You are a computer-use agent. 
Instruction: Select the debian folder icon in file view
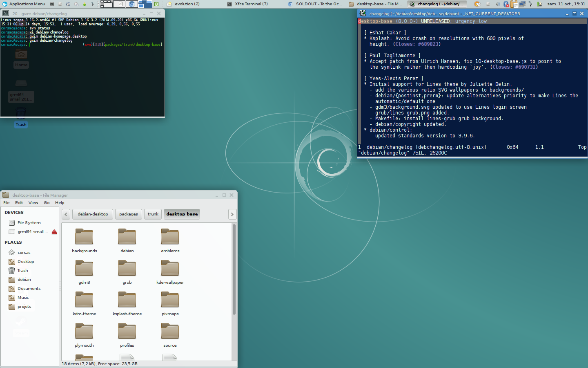pyautogui.click(x=127, y=237)
